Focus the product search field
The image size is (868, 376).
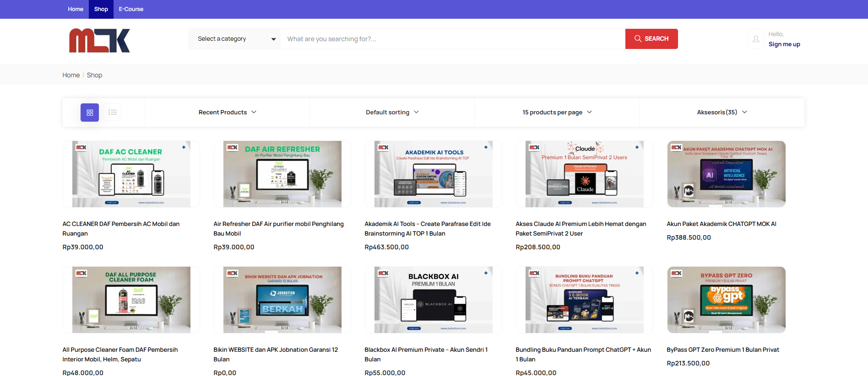click(x=453, y=39)
